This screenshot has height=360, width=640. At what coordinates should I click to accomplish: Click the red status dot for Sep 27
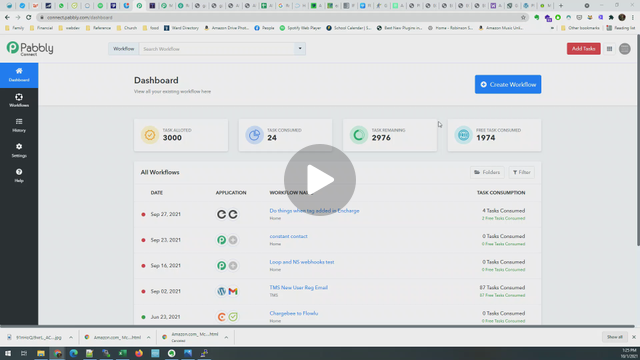pyautogui.click(x=143, y=214)
